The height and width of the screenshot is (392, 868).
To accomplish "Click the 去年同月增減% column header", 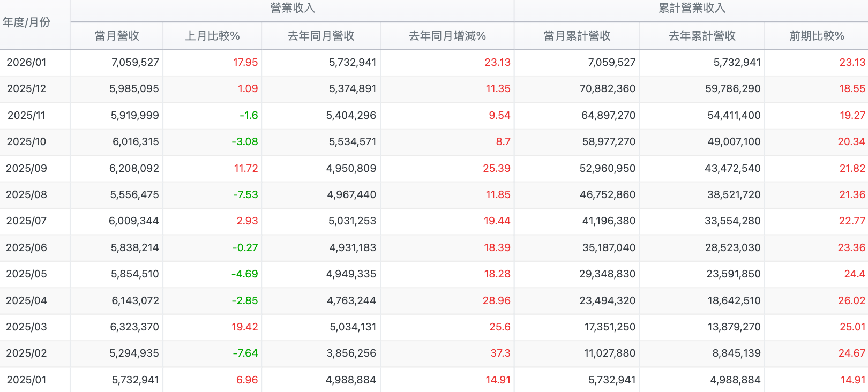I will tap(447, 36).
